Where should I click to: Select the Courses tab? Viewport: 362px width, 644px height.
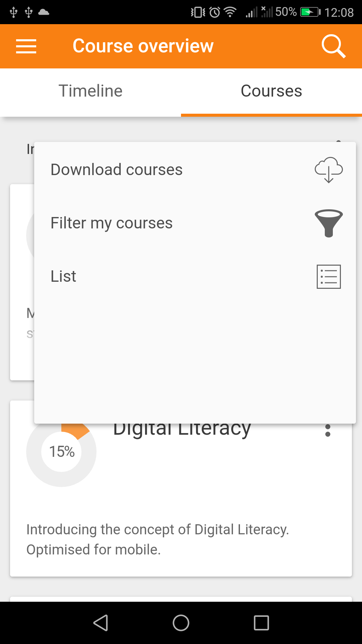click(271, 91)
